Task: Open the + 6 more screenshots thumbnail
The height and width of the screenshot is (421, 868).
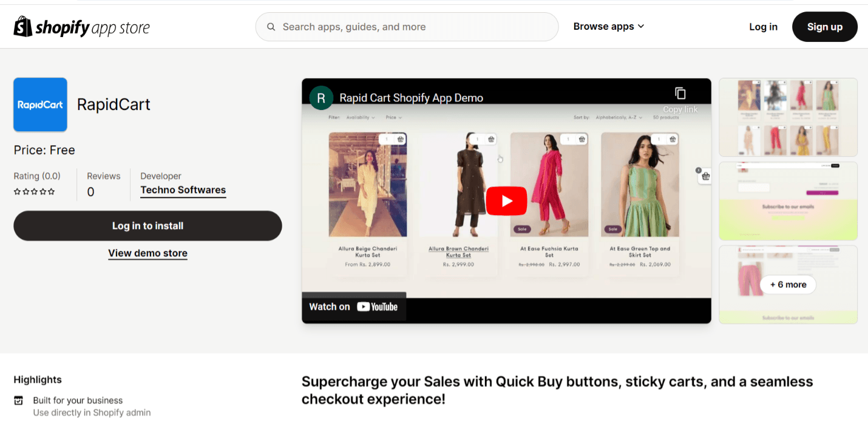Action: [788, 284]
